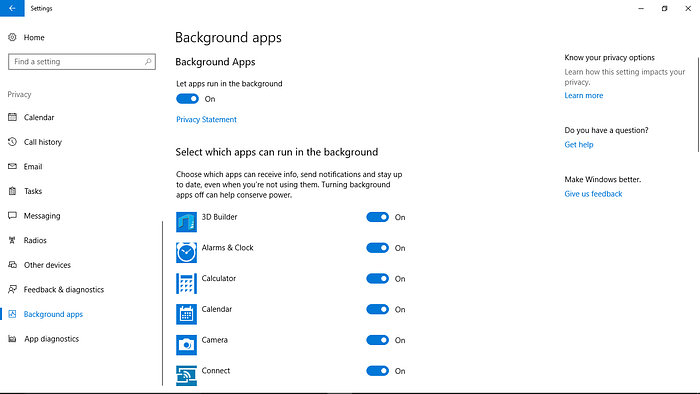Screen dimensions: 700x394
Task: Click the Calculator app icon
Action: pos(186,284)
